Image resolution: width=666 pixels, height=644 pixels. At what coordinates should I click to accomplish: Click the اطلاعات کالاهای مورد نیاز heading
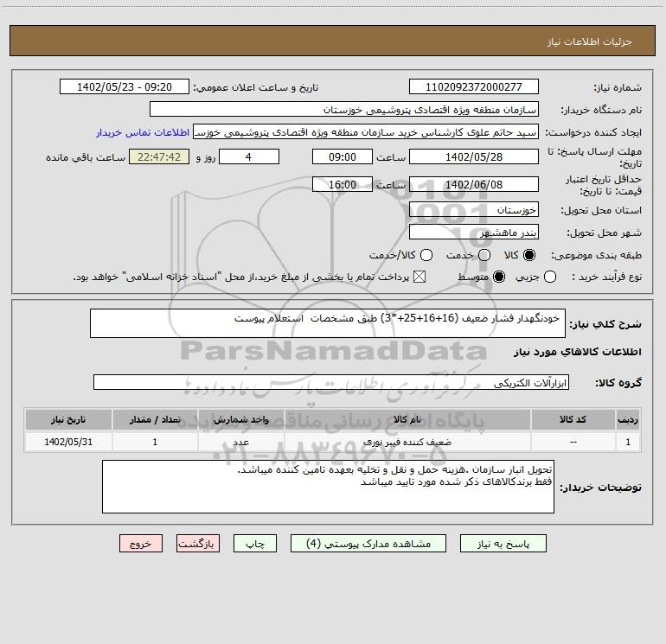[x=577, y=352]
